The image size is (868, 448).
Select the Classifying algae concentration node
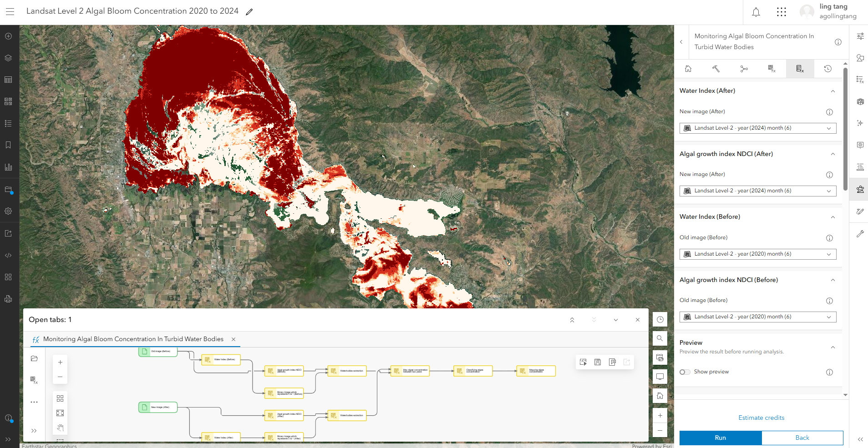(473, 371)
